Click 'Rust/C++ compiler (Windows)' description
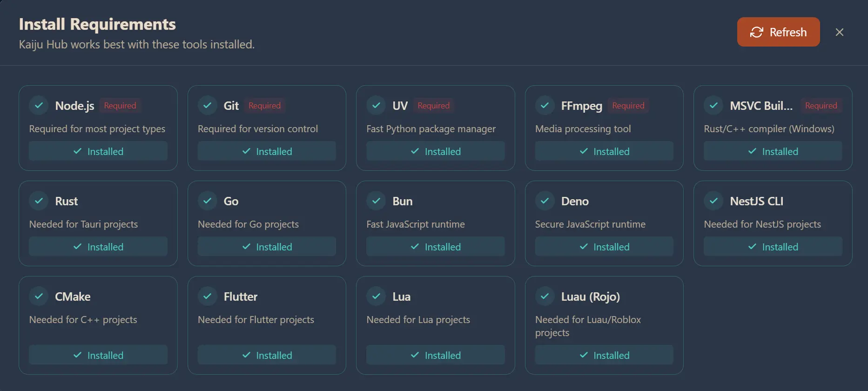The width and height of the screenshot is (868, 391). tap(769, 129)
